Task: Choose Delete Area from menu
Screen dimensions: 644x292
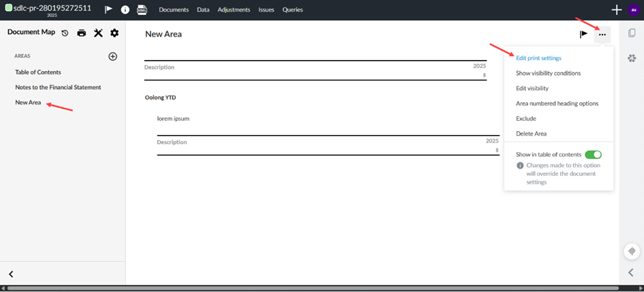Action: pyautogui.click(x=531, y=134)
